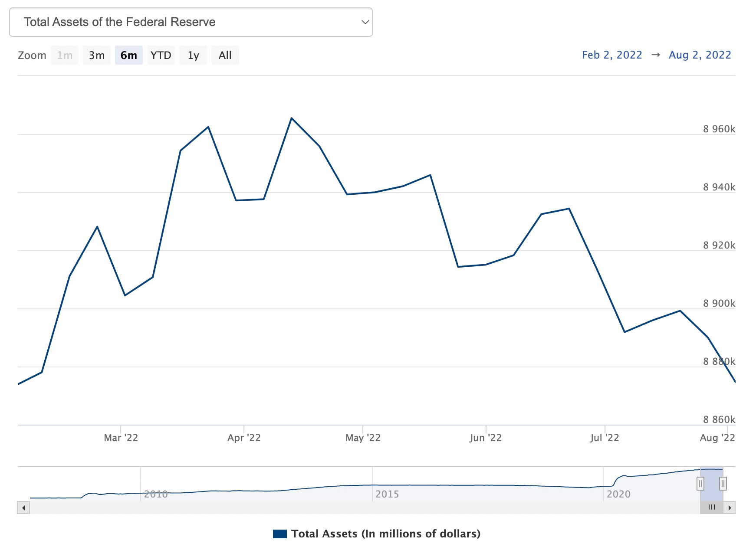
Task: Edit the end date Aug 2, 2022
Action: click(700, 55)
